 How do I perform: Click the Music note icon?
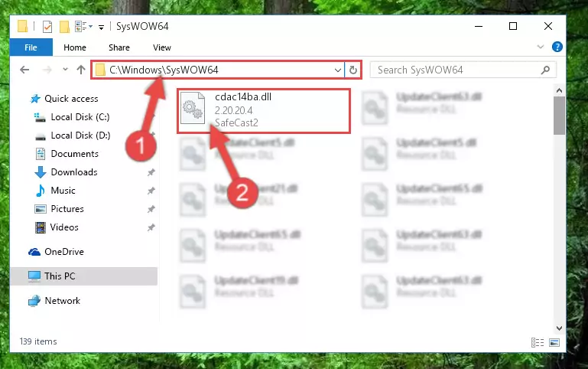click(40, 191)
